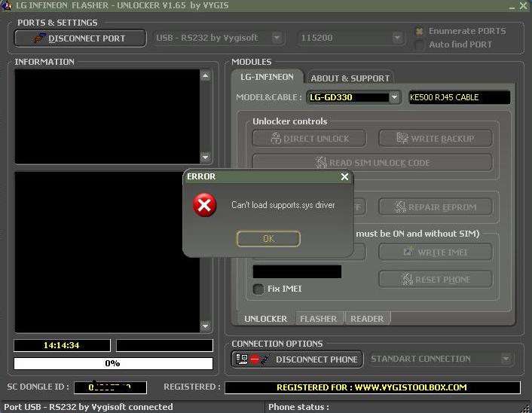Open the STANDART CONNECTION dropdown
Screen dimensions: 532x413
pyautogui.click(x=506, y=359)
